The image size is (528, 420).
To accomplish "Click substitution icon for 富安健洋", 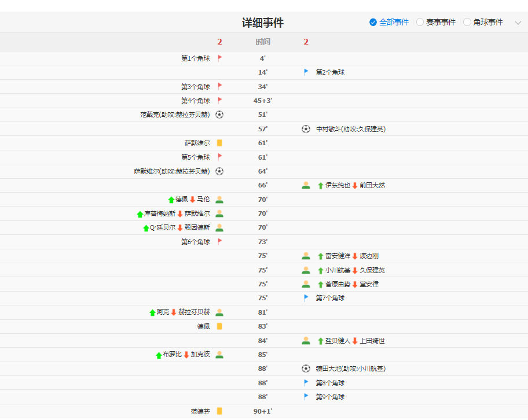I will (306, 256).
